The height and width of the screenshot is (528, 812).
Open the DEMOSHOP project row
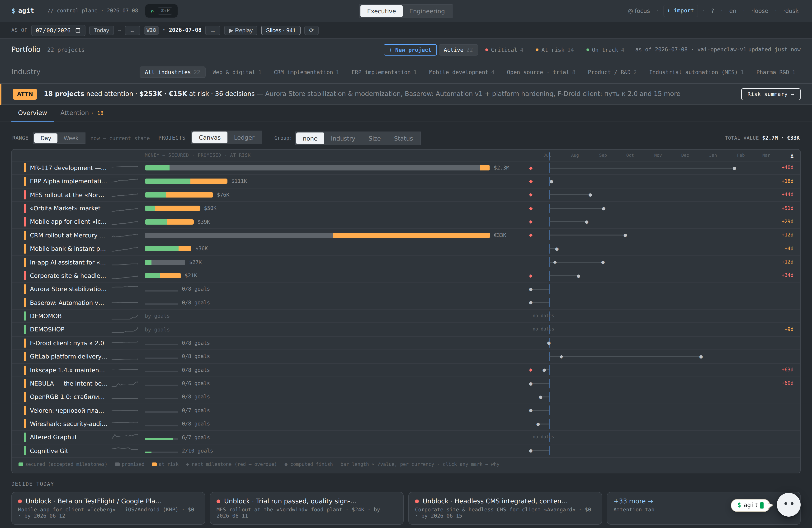[x=406, y=330]
